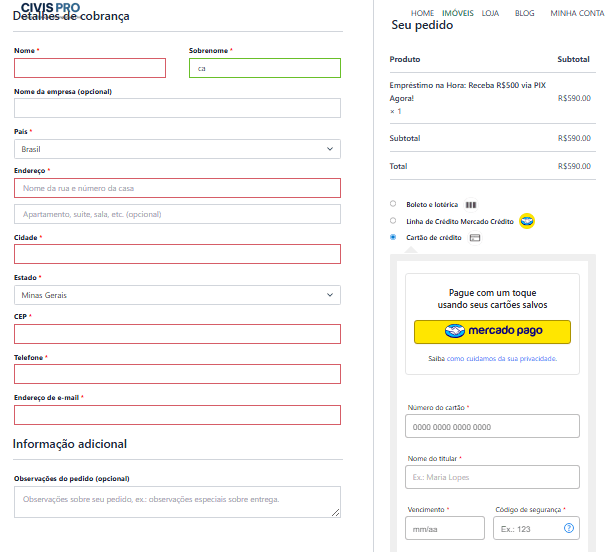Image resolution: width=612 pixels, height=552 pixels.
Task: Select Cartão de crédito payment method
Action: point(393,237)
